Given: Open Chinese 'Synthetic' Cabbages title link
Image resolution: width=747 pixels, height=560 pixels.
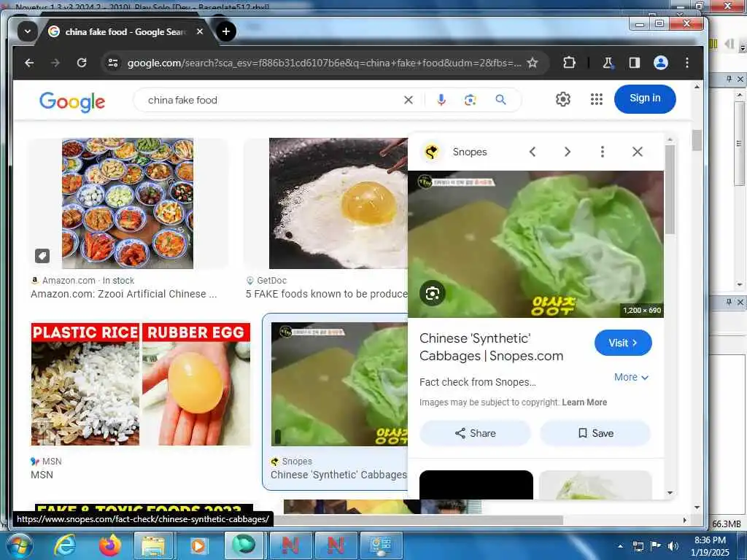Looking at the screenshot, I should (x=491, y=347).
